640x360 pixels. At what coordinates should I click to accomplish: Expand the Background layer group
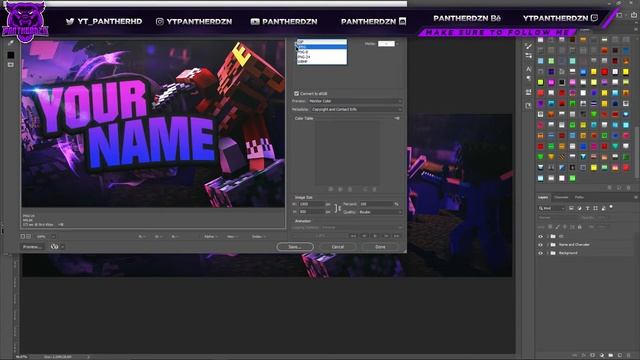coord(547,253)
